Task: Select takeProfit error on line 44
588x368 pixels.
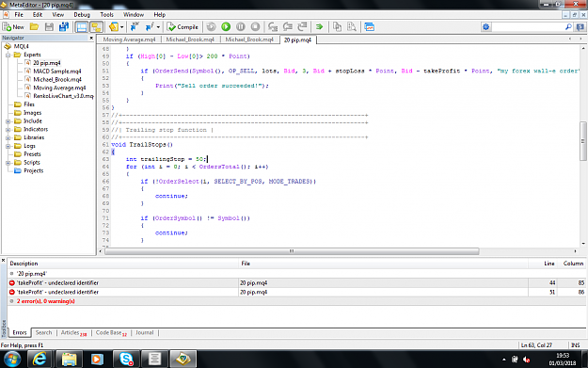Action: pyautogui.click(x=296, y=283)
